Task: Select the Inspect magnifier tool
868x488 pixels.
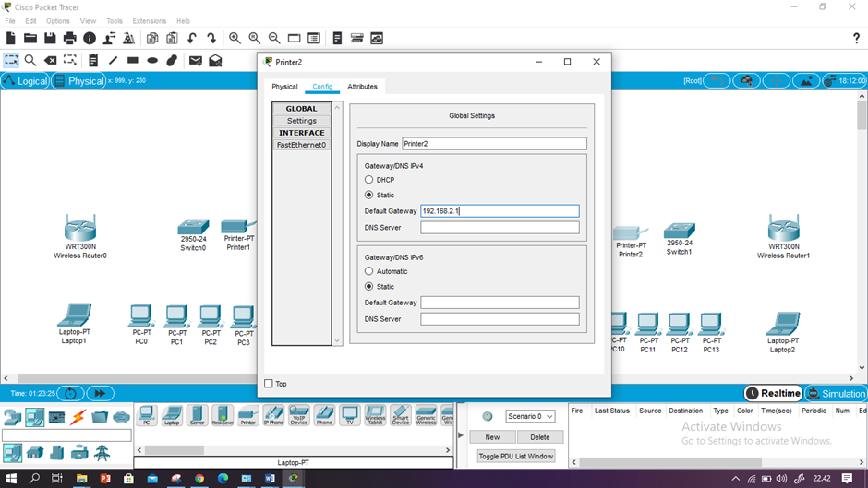Action: point(30,60)
